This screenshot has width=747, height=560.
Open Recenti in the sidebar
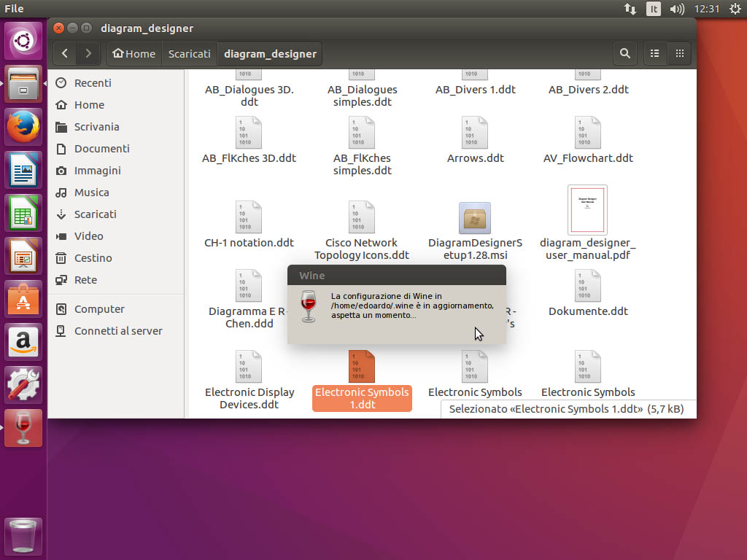[93, 83]
